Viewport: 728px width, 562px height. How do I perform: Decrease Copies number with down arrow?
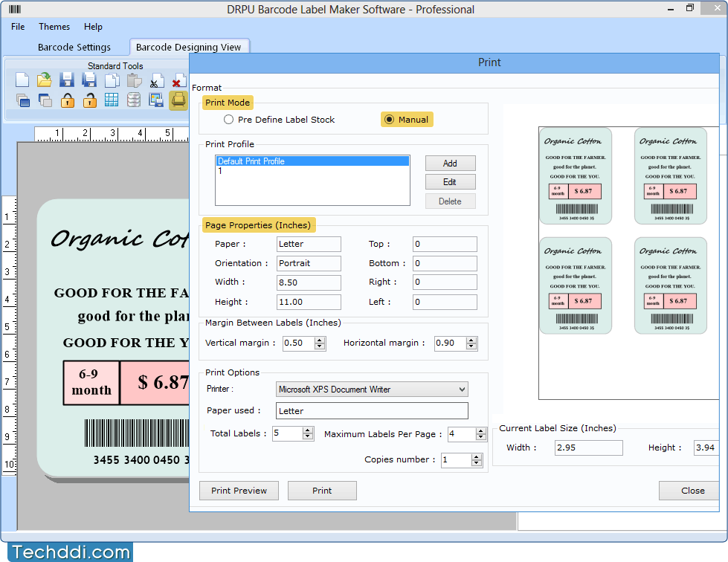(476, 462)
